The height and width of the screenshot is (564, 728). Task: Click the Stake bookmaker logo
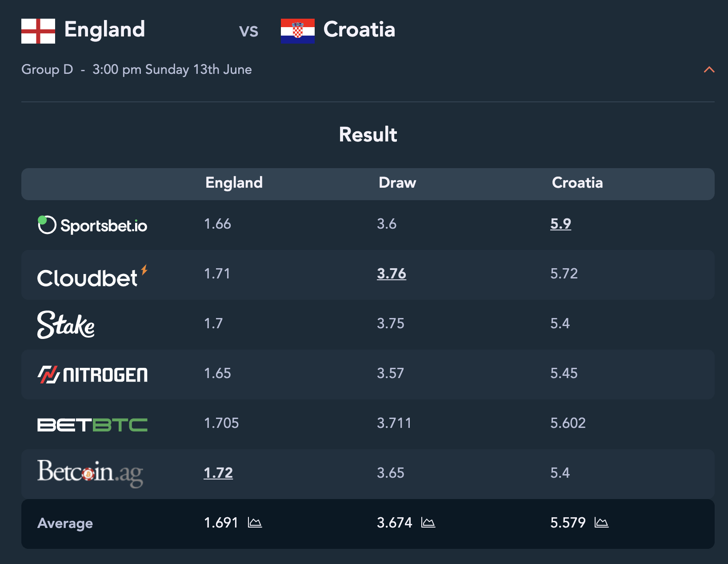[x=66, y=325]
